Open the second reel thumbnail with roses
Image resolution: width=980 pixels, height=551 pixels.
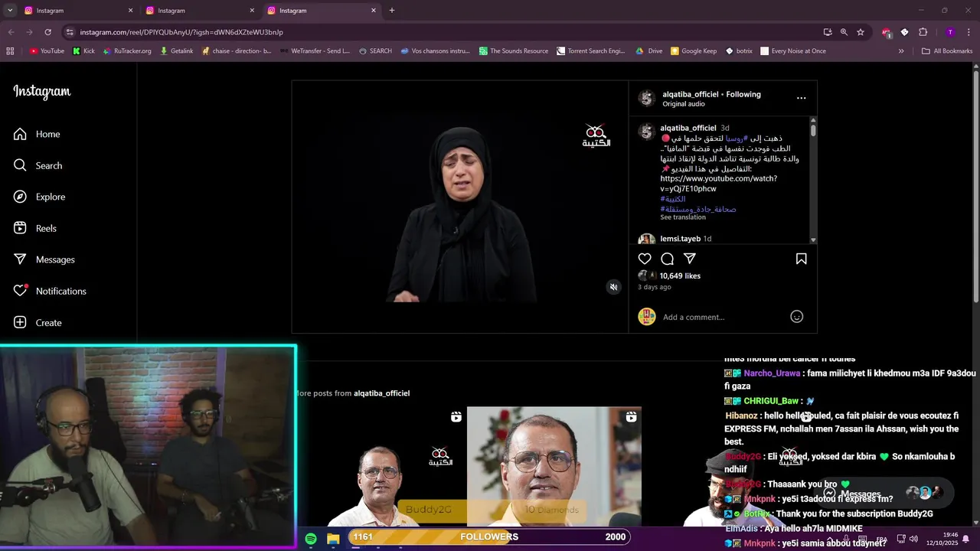tap(554, 467)
